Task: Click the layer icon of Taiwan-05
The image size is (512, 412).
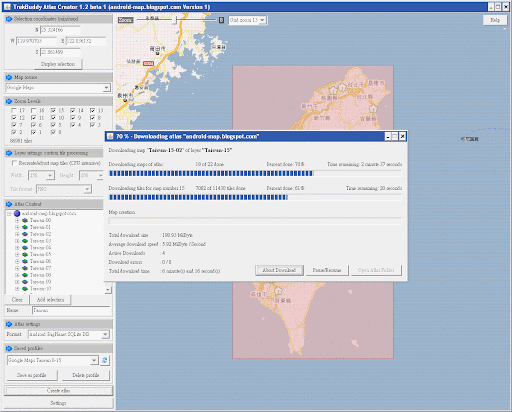Action: [x=25, y=254]
